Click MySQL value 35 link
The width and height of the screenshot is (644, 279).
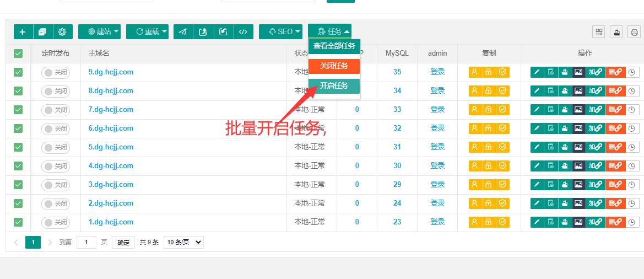click(397, 72)
